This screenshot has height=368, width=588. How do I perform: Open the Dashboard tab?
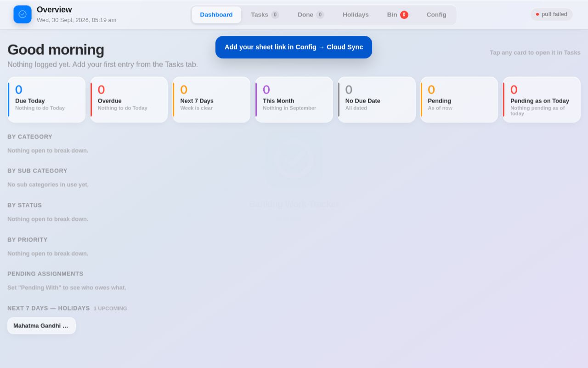click(216, 15)
